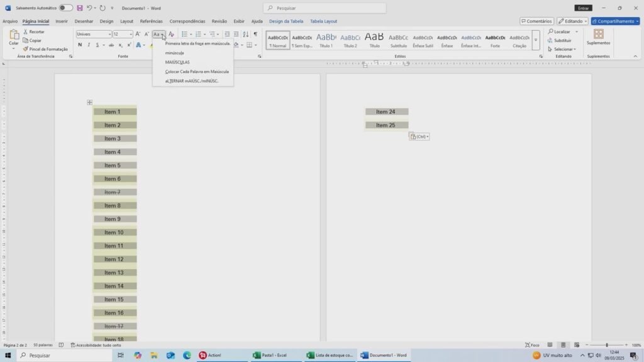Click the Save icon in title bar
Screen dimensions: 644x362
pyautogui.click(x=80, y=8)
